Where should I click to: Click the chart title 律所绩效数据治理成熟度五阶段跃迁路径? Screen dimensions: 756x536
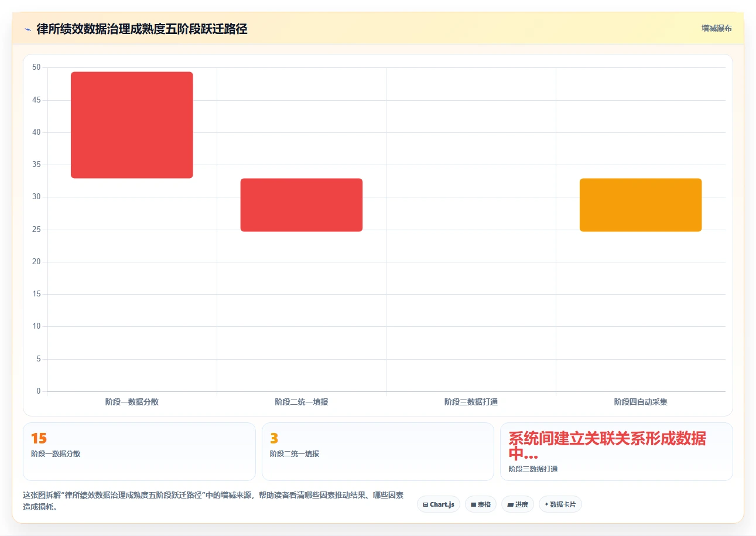pos(142,29)
